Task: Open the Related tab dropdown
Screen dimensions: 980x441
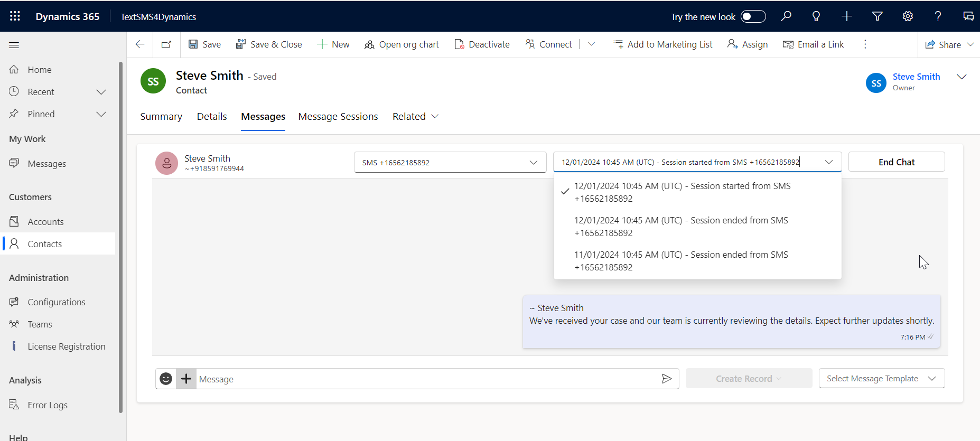Action: (x=415, y=117)
